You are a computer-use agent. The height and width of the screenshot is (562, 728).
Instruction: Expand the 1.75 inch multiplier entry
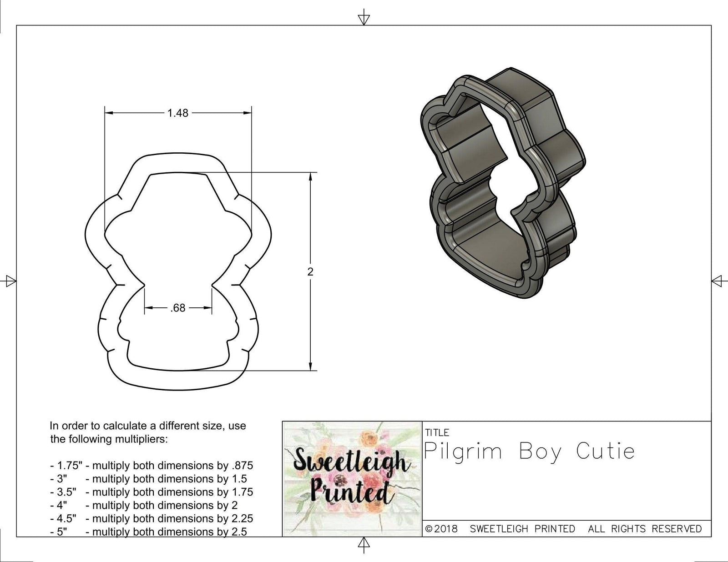click(150, 465)
